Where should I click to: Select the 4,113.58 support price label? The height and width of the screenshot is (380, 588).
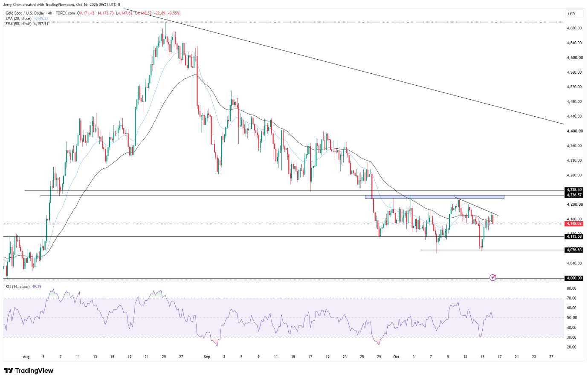click(x=574, y=236)
